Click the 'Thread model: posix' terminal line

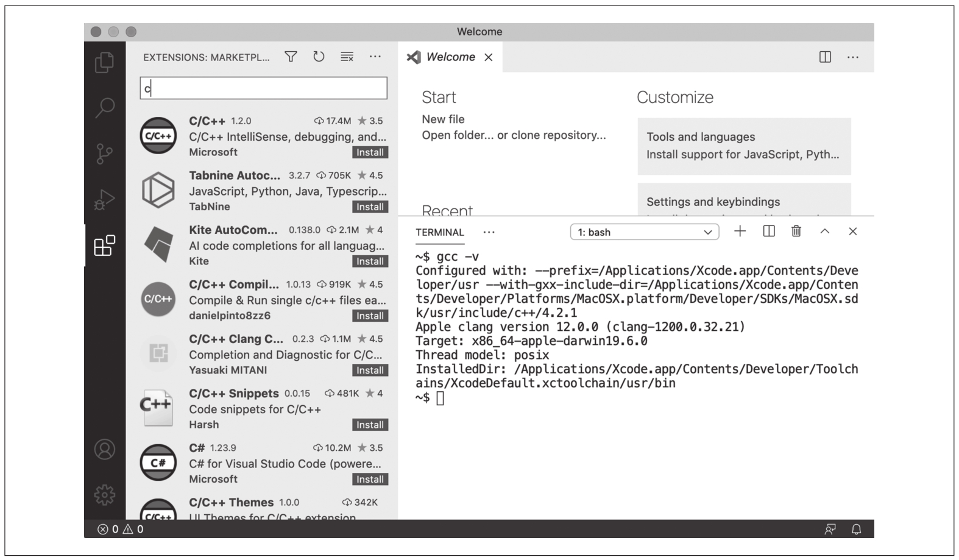[482, 355]
